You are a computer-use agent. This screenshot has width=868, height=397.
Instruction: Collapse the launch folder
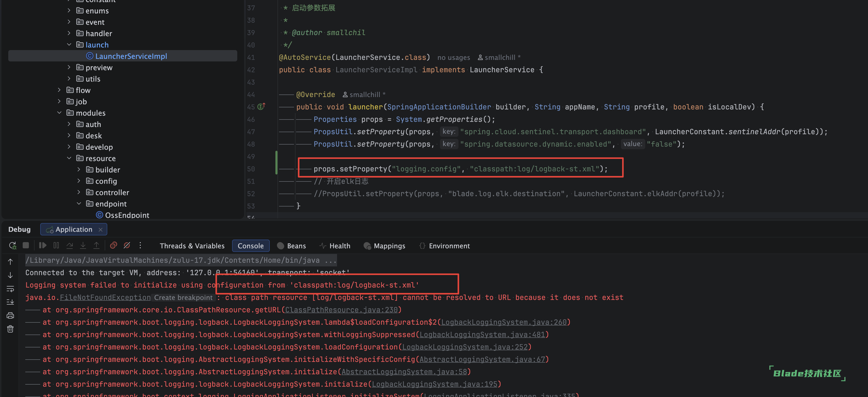(x=69, y=44)
